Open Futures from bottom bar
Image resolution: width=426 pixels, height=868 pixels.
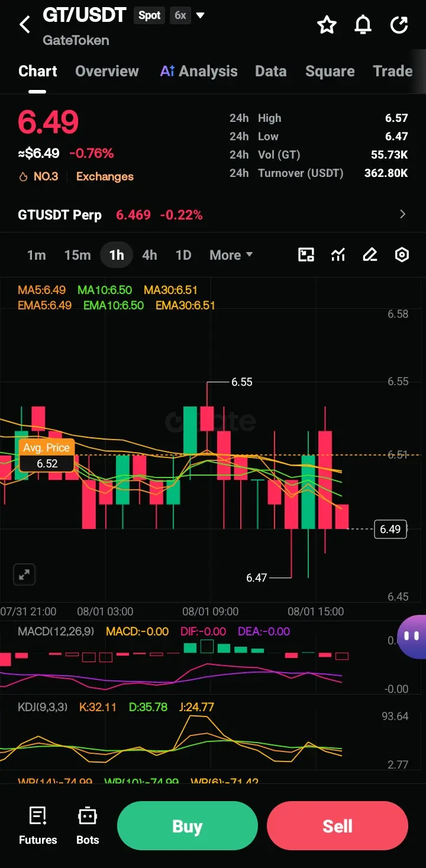point(38,826)
